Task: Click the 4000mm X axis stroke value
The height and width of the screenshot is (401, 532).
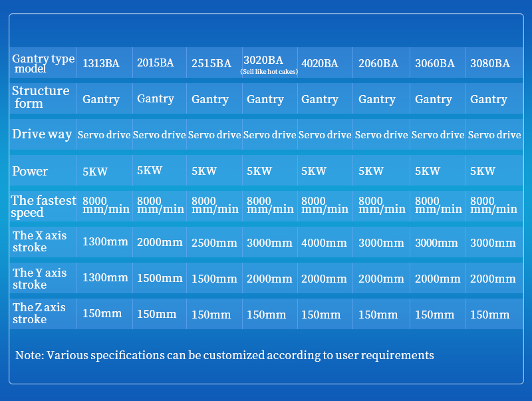Action: pyautogui.click(x=324, y=243)
